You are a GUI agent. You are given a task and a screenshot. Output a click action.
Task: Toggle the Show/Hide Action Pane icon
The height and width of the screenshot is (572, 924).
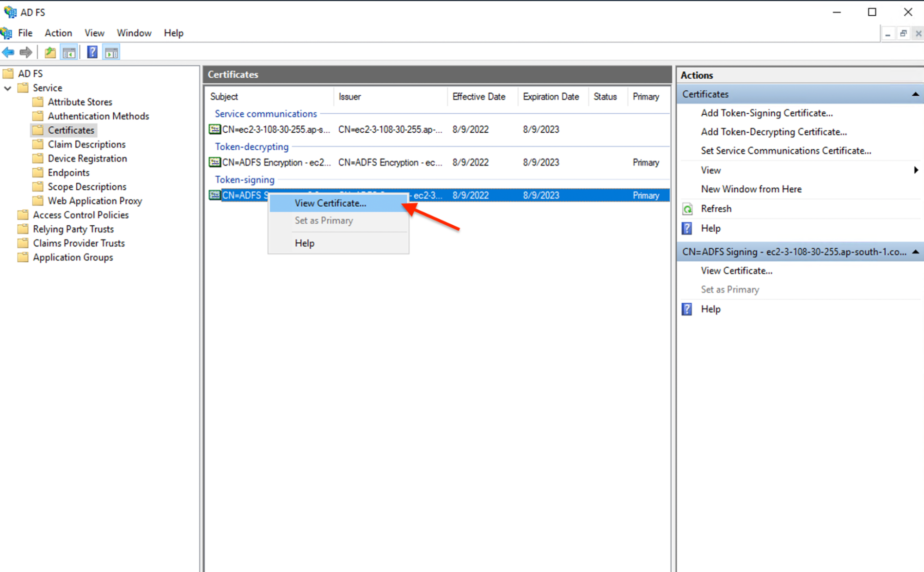click(111, 52)
